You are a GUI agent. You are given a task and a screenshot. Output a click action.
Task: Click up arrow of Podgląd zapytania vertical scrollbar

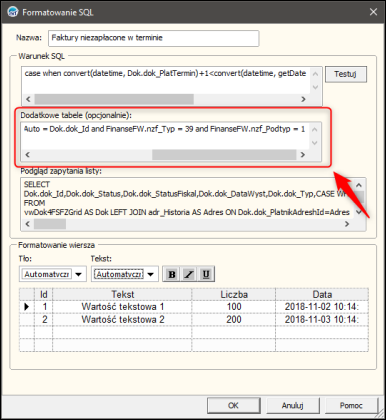[359, 185]
